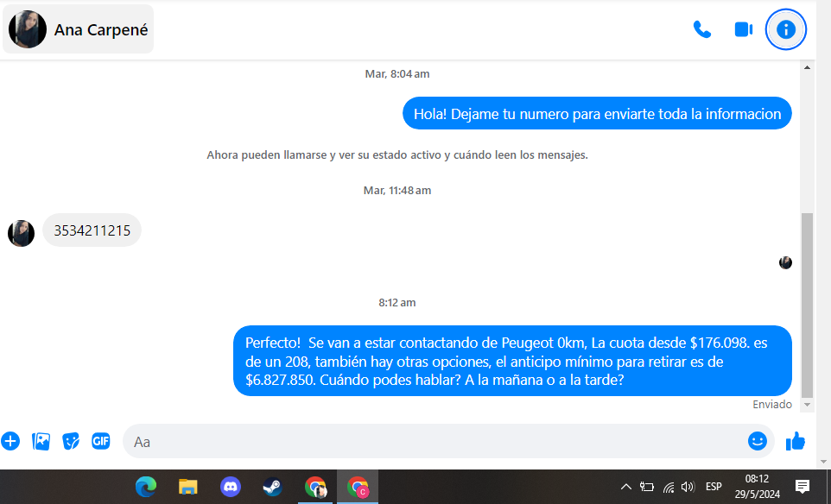Open Discord from the taskbar
831x504 pixels.
[231, 487]
